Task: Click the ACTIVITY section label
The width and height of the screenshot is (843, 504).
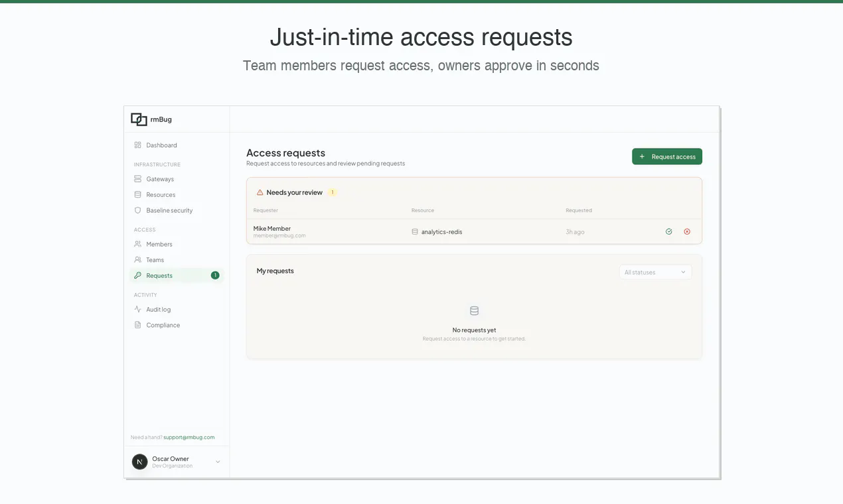Action: (x=145, y=295)
